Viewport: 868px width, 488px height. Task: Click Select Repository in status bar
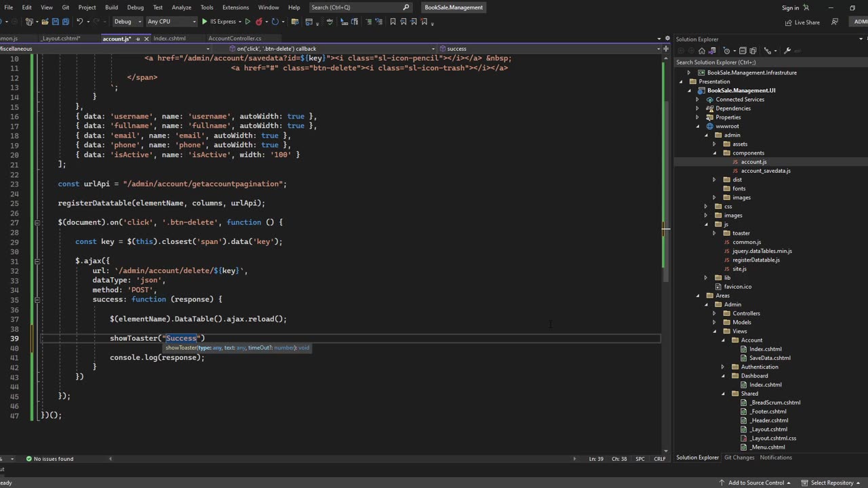[x=831, y=483]
